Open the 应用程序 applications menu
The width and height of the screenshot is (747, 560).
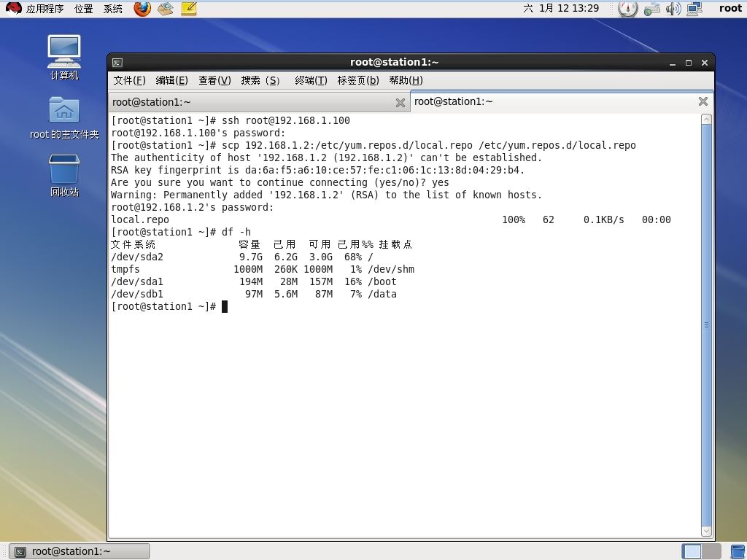(x=44, y=9)
